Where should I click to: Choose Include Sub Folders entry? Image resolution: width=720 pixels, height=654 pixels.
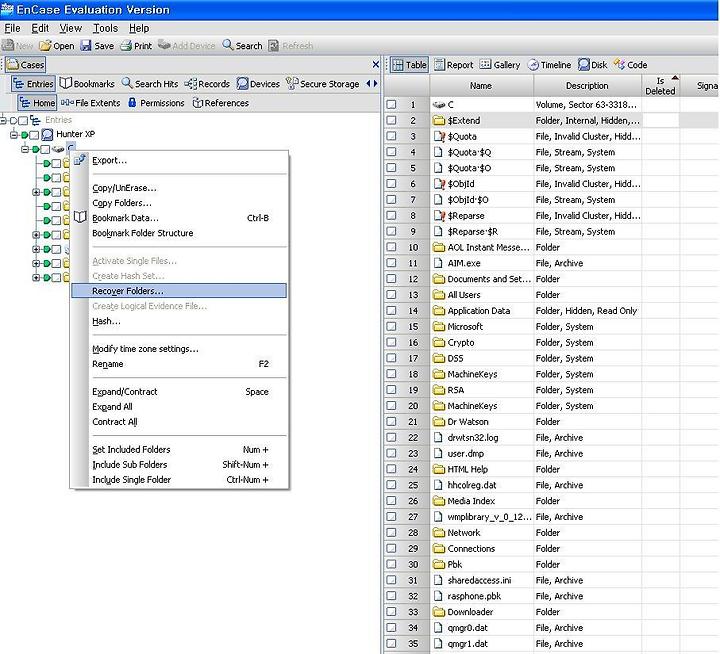tap(179, 465)
